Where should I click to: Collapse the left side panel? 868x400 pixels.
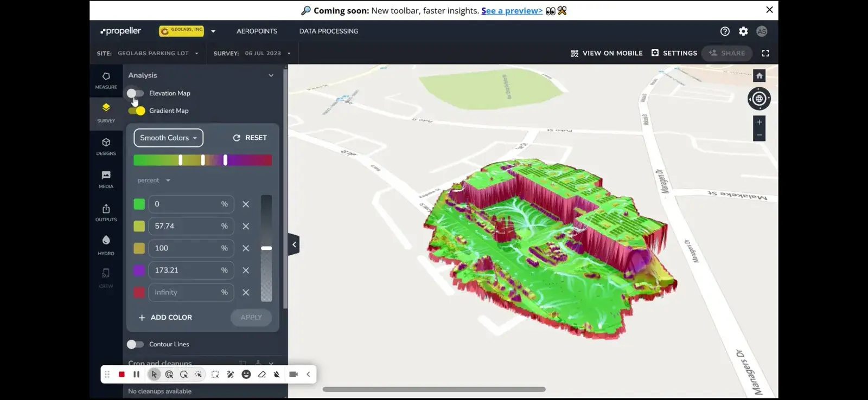[294, 244]
